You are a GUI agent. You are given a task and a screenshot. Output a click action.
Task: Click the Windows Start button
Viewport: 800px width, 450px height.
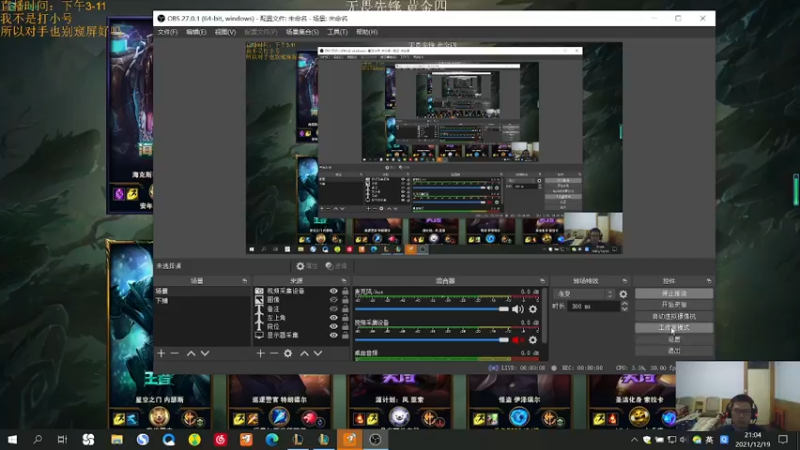(x=12, y=439)
